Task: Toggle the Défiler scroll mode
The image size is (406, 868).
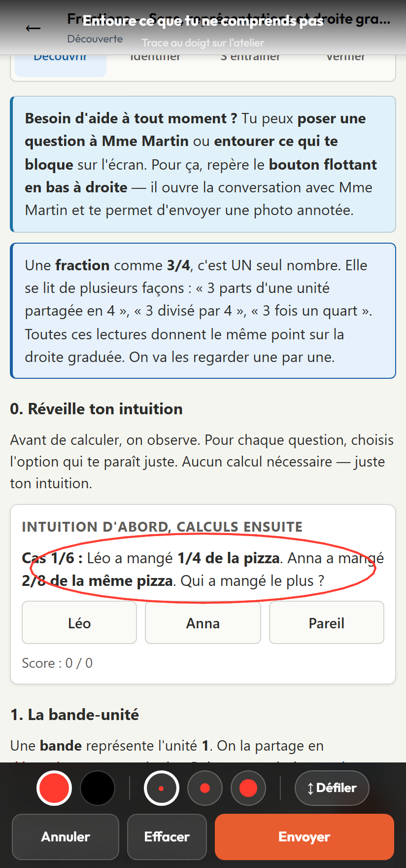Action: 332,788
